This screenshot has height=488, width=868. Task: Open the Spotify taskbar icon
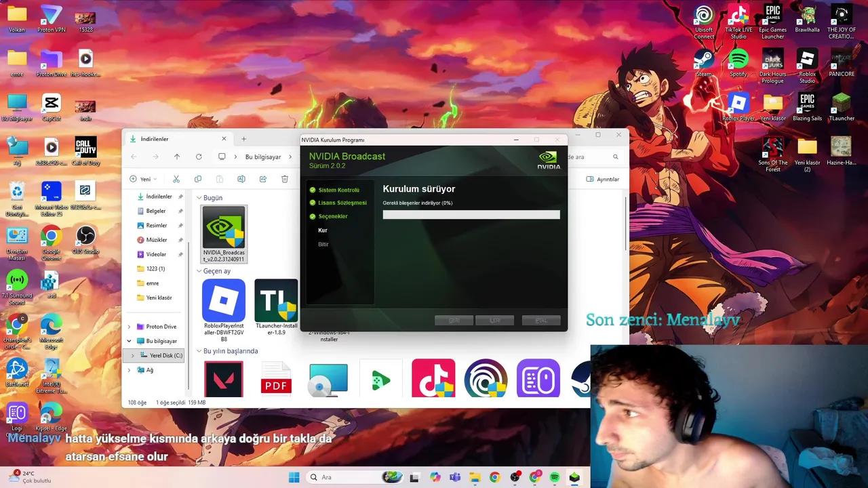[555, 477]
